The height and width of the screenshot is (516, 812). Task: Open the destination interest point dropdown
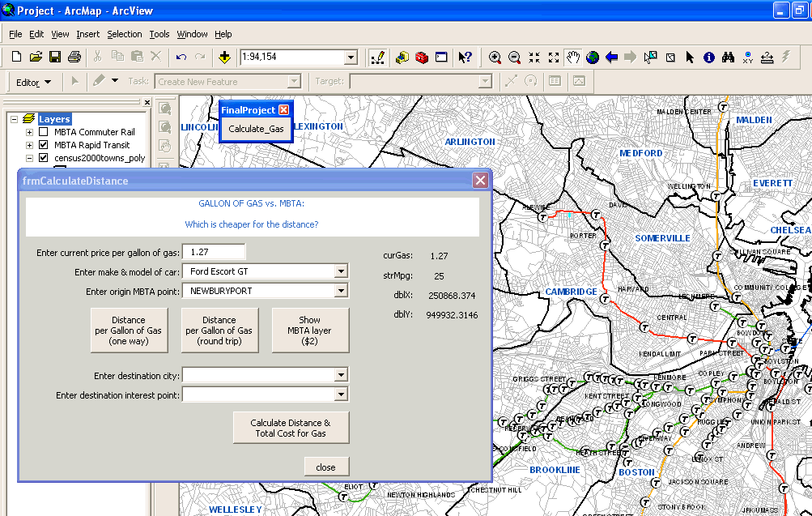point(341,394)
